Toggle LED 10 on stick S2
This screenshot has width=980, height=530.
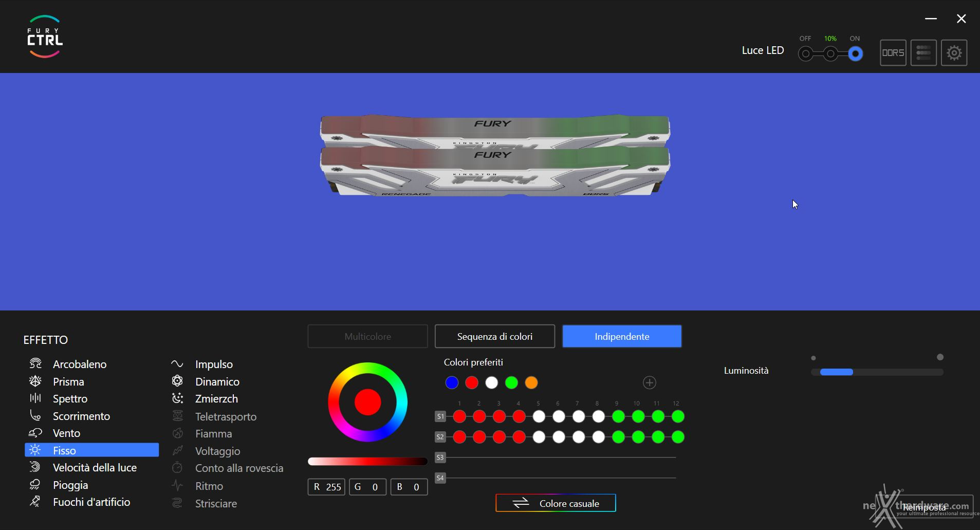638,437
